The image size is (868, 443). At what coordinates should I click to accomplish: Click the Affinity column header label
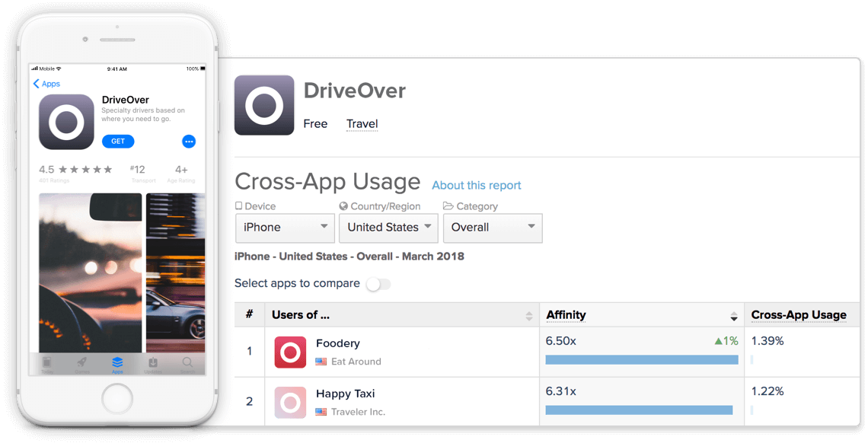click(x=566, y=315)
